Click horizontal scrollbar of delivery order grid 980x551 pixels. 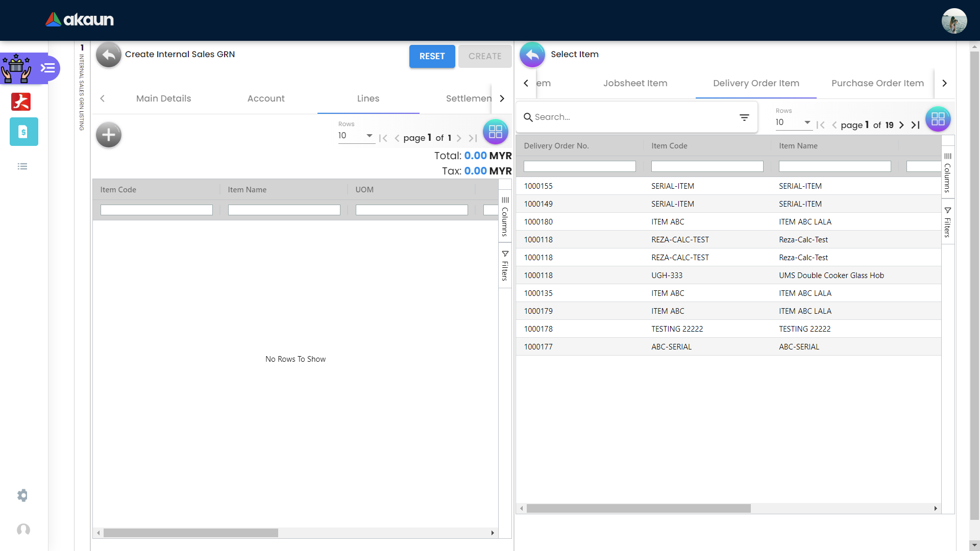[x=638, y=508]
